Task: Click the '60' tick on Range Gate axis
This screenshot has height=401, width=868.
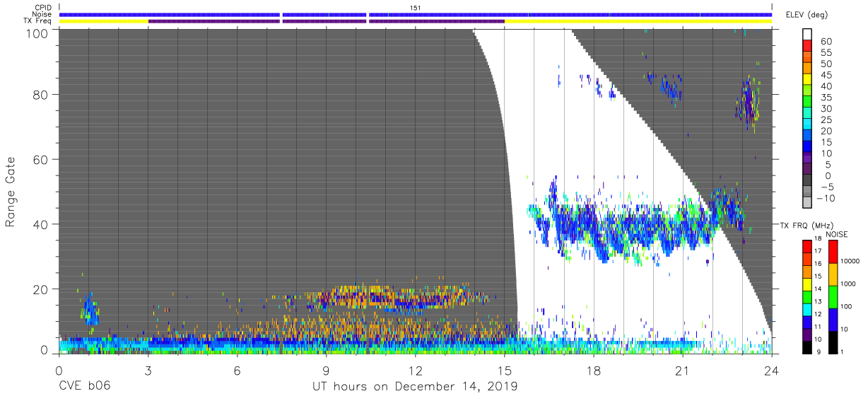Action: [40, 159]
